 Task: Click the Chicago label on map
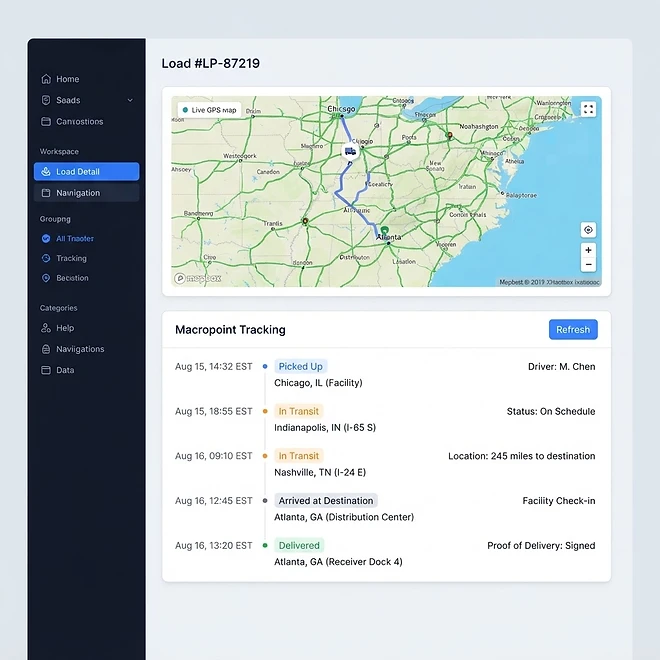pyautogui.click(x=341, y=109)
